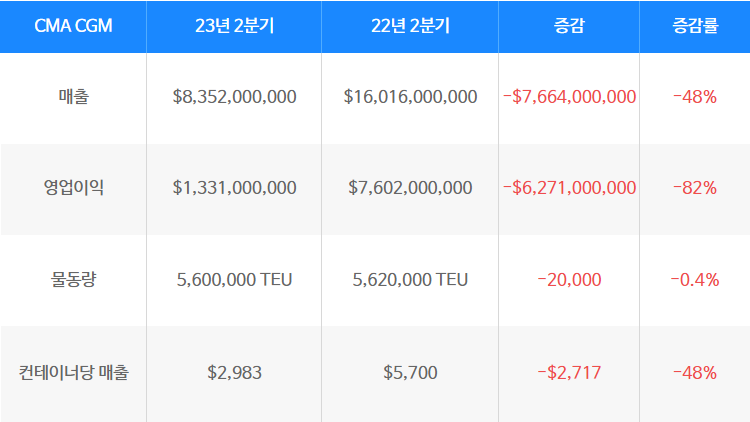Select the 매출 row label
Image resolution: width=750 pixels, height=422 pixels.
pyautogui.click(x=73, y=97)
